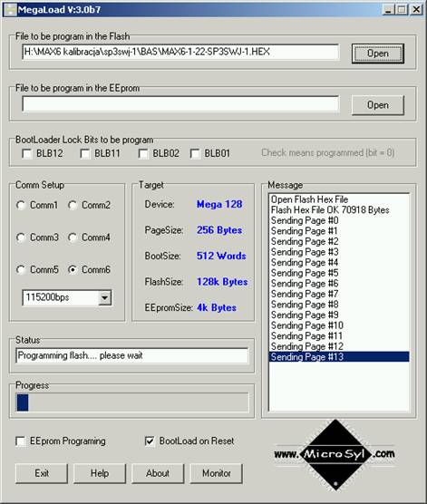The image size is (427, 504).
Task: Click the '256 Bytes' page size value
Action: point(219,230)
